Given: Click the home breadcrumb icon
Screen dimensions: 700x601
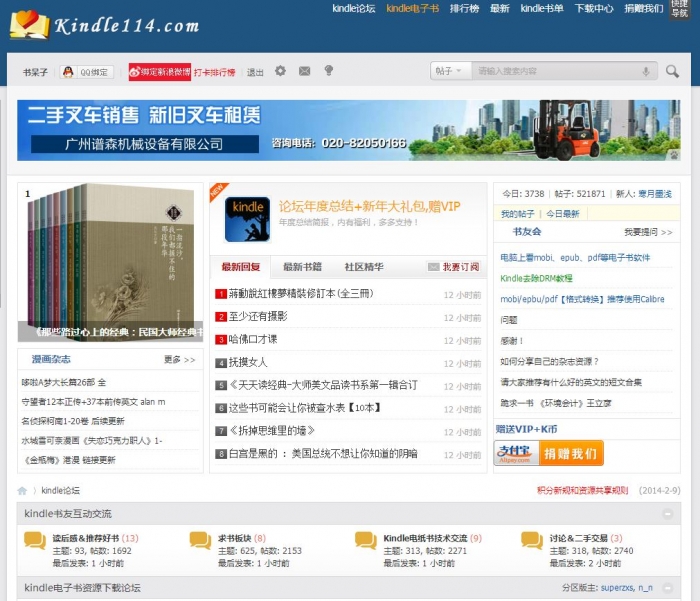Looking at the screenshot, I should coord(22,491).
